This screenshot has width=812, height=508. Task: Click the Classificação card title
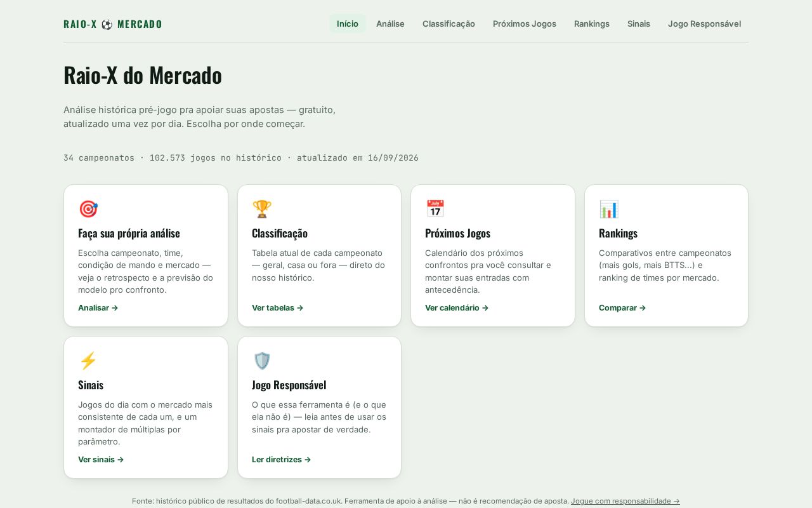coord(280,233)
